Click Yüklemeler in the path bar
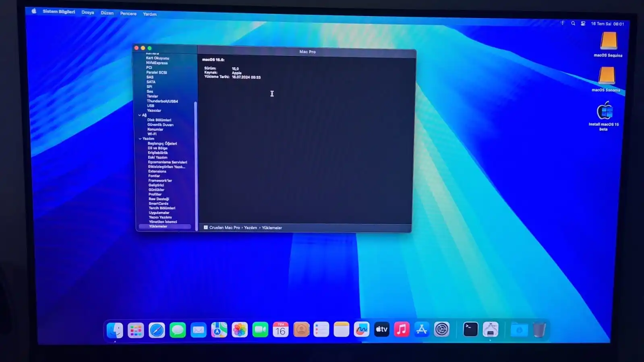Viewport: 644px width, 362px height. tap(272, 228)
